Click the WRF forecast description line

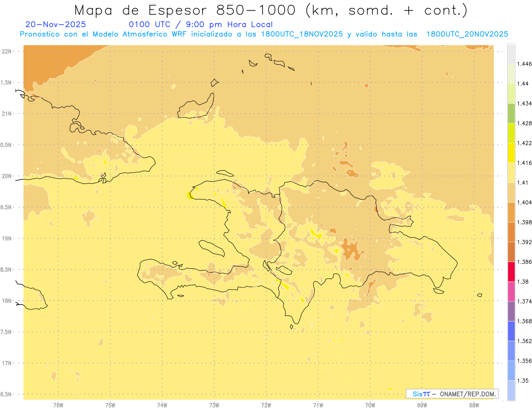(264, 34)
